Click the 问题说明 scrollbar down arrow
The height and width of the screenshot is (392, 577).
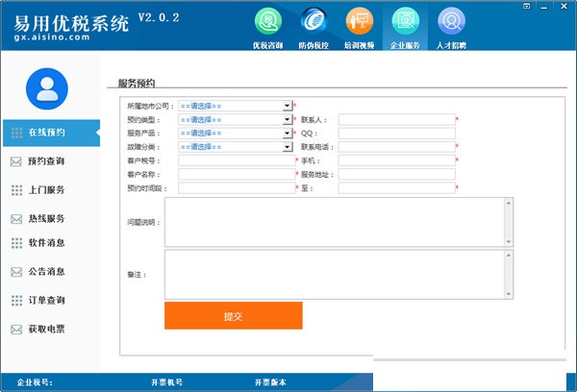pos(509,241)
